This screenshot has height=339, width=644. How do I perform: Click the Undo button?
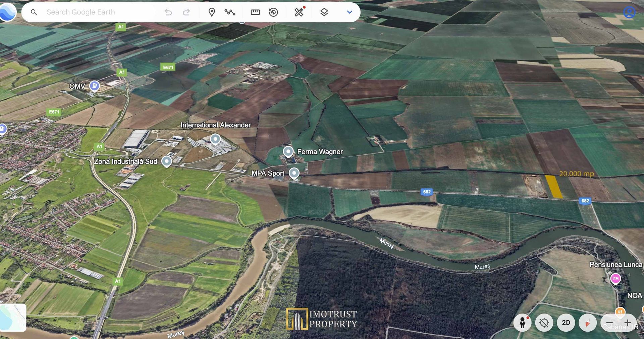coord(168,12)
